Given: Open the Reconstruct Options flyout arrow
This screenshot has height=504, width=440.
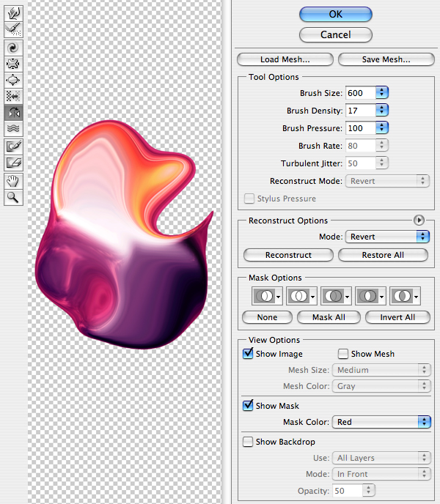Looking at the screenshot, I should tap(419, 220).
